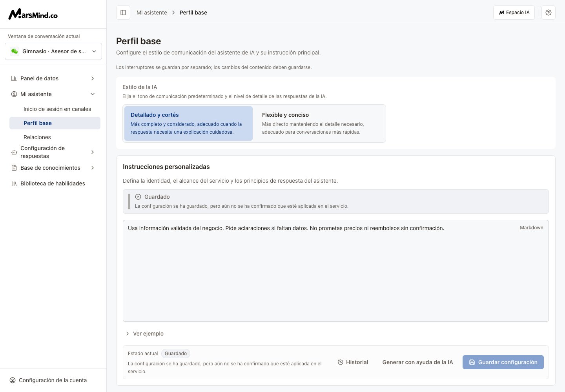
Task: Open the help question mark icon
Action: tap(549, 13)
